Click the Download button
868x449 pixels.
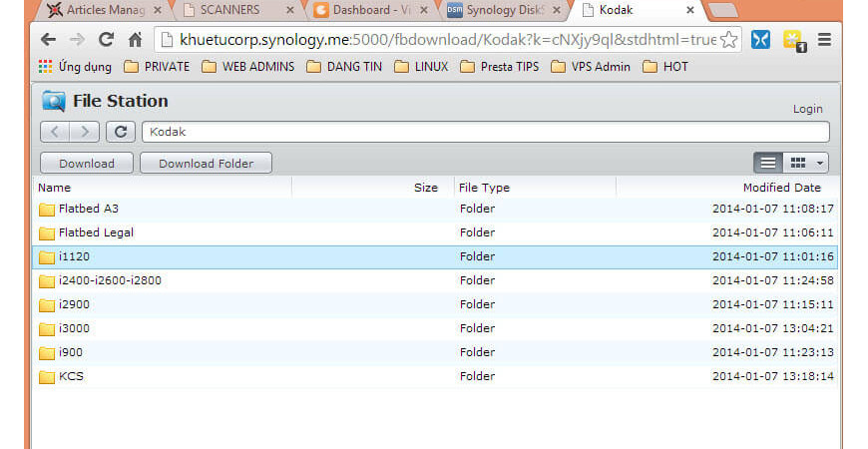pos(87,163)
